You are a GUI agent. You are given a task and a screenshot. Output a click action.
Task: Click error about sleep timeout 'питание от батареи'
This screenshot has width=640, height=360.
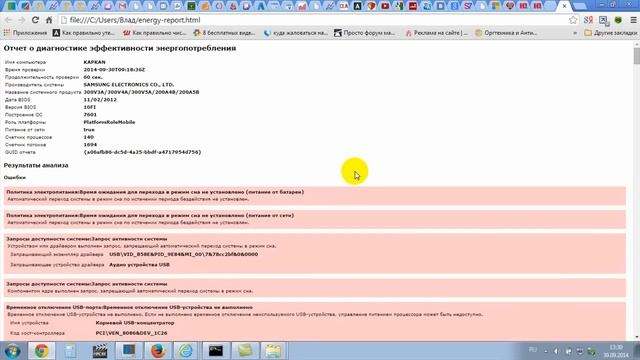pos(315,196)
